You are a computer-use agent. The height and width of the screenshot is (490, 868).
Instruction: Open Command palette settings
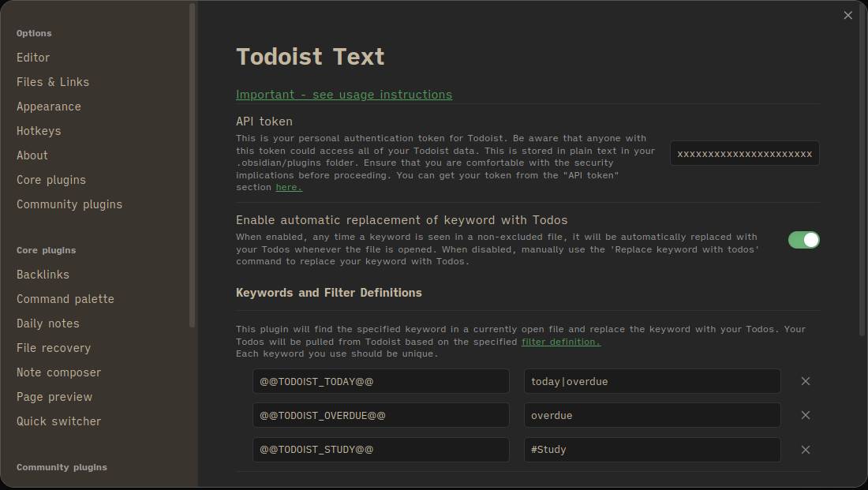pos(65,298)
